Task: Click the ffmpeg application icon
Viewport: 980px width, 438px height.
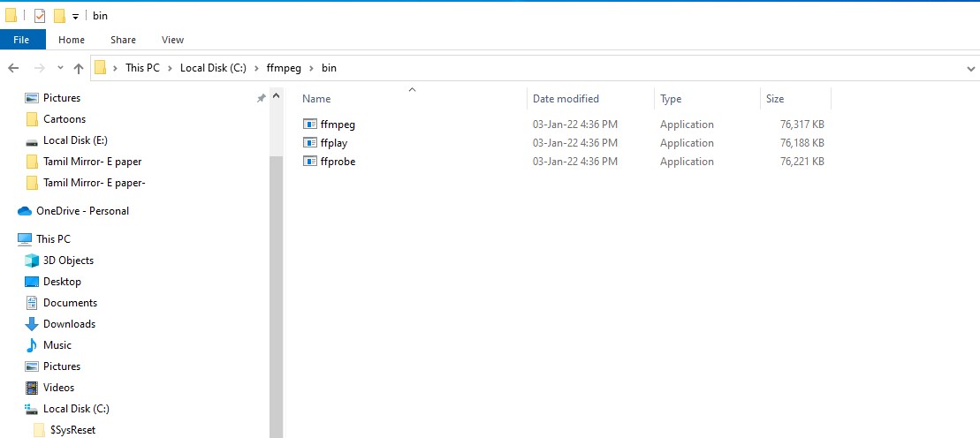Action: tap(310, 125)
